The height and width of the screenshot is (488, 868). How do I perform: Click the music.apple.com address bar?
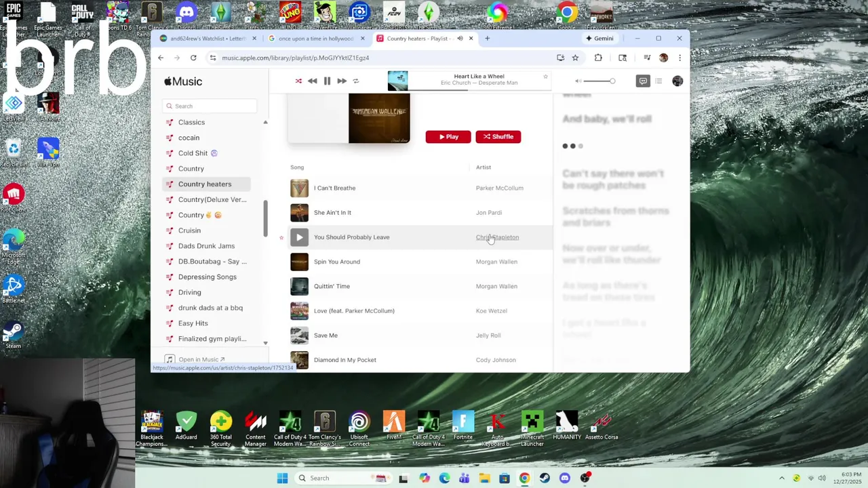click(x=380, y=58)
